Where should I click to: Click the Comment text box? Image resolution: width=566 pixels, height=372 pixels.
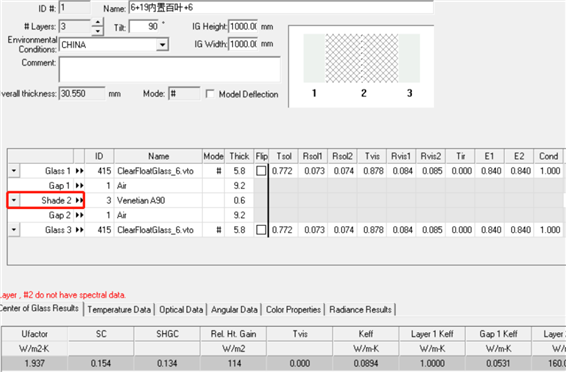(x=169, y=69)
